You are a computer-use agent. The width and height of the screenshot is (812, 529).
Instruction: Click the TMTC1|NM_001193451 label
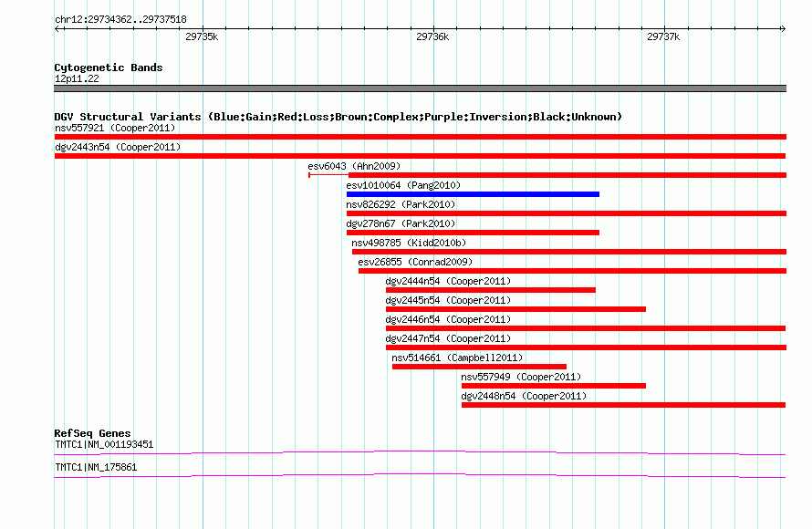[104, 444]
